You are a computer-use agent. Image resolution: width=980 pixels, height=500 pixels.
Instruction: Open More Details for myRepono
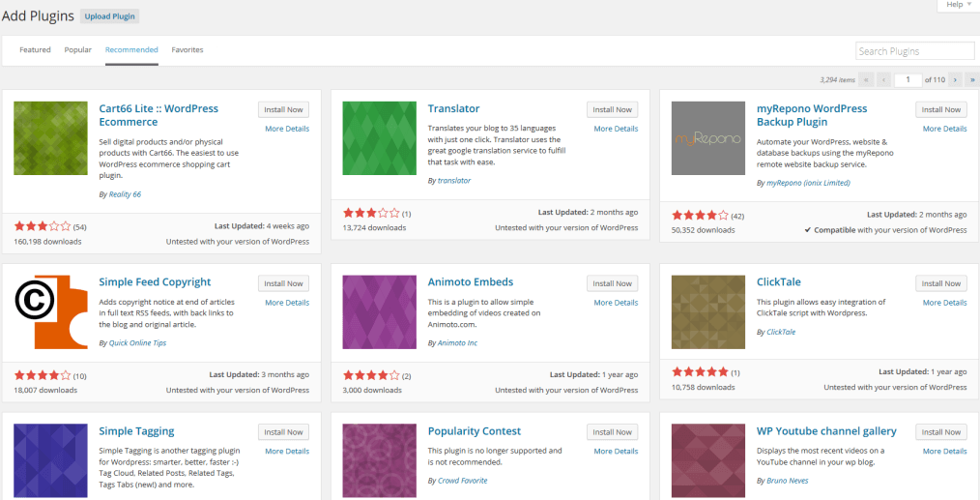(x=944, y=129)
